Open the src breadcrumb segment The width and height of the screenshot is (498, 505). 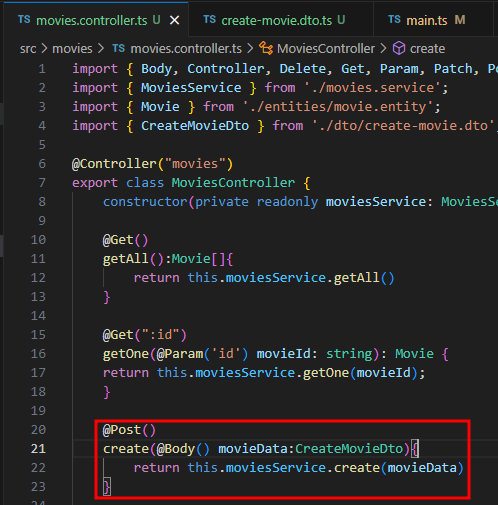coord(28,49)
